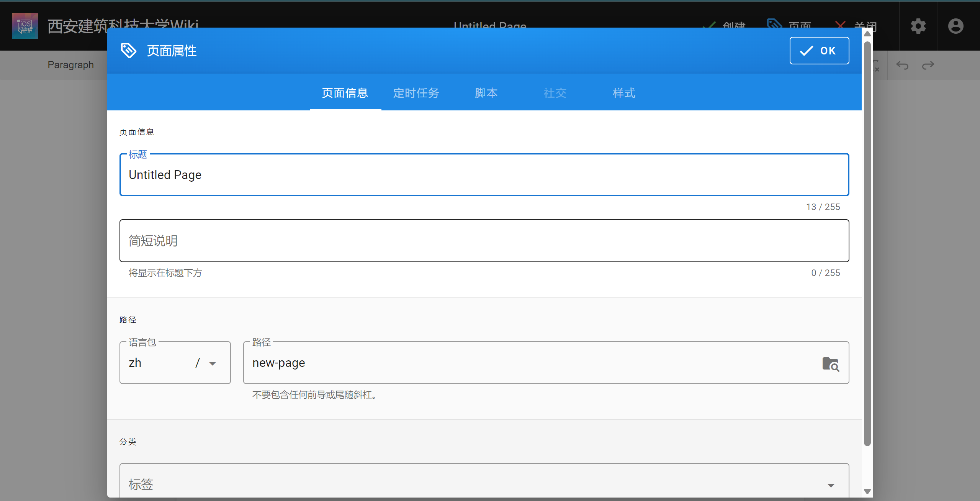This screenshot has width=980, height=501.
Task: Open the 脚本 tab
Action: point(486,93)
